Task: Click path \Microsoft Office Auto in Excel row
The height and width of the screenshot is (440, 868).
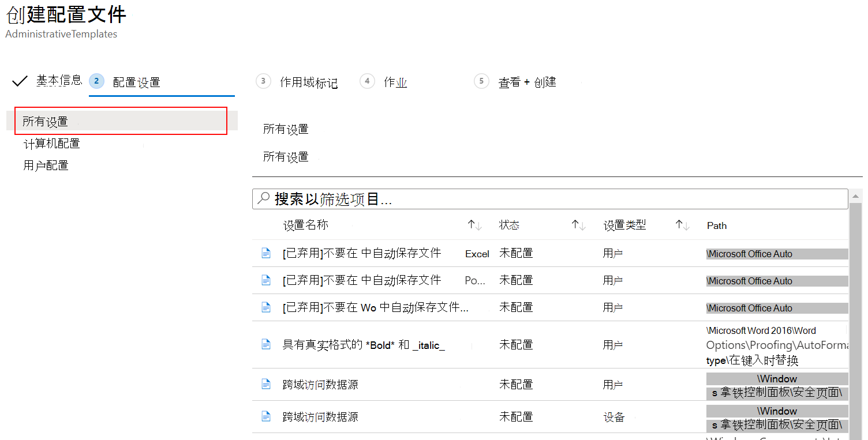Action: pos(777,254)
